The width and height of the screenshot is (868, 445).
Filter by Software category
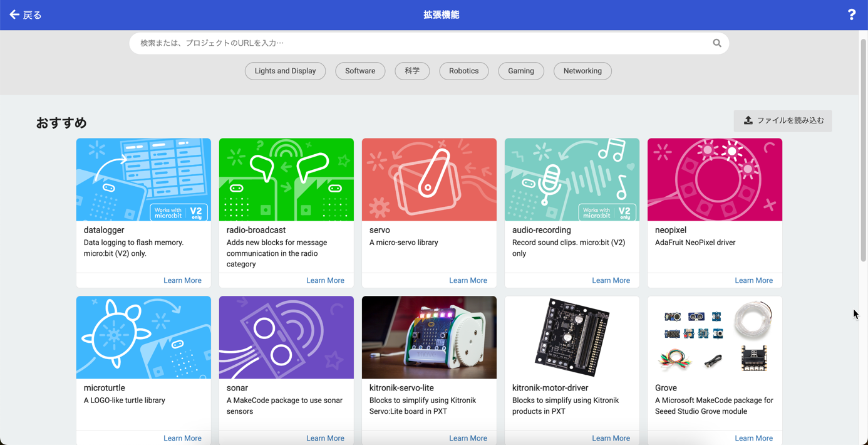(360, 71)
